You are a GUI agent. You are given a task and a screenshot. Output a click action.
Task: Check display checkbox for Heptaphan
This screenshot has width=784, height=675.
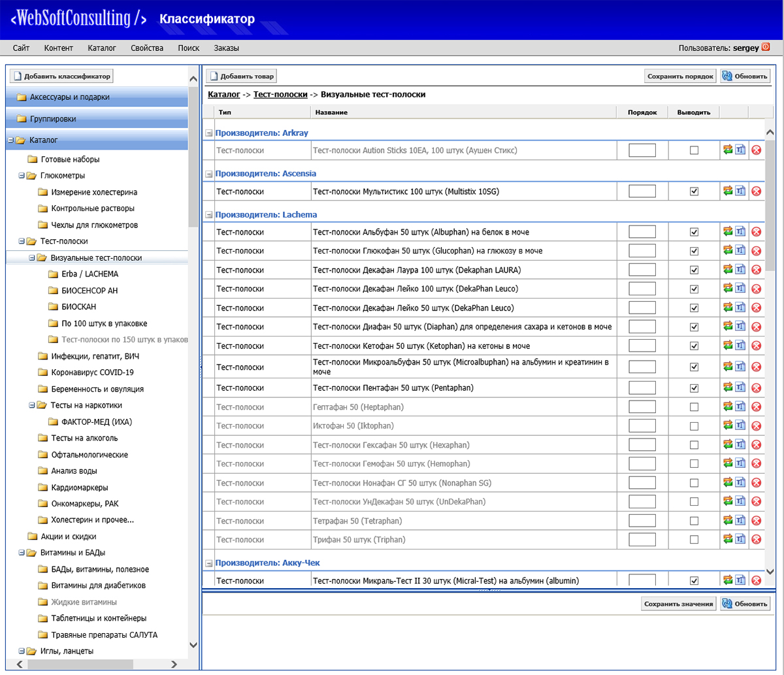click(694, 406)
